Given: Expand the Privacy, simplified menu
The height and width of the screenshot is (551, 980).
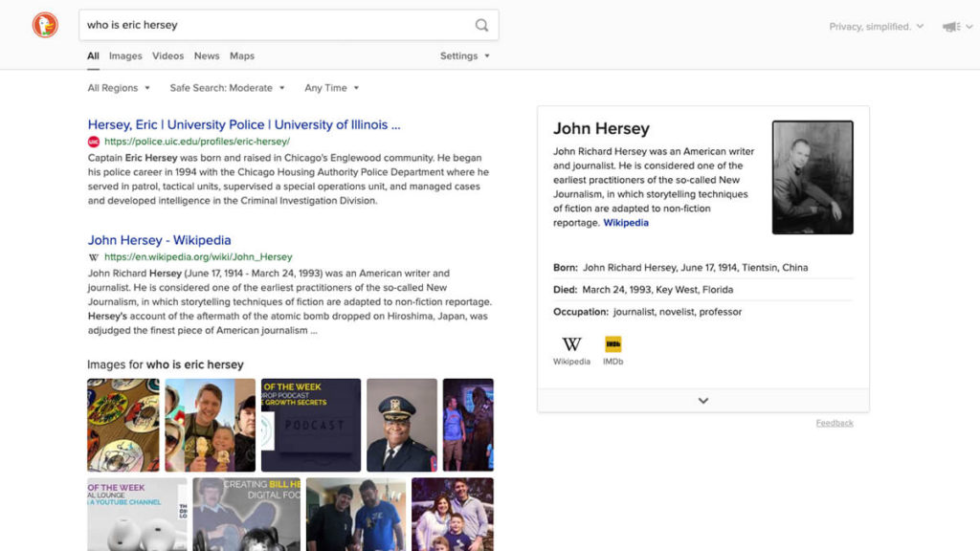Looking at the screenshot, I should pyautogui.click(x=876, y=27).
